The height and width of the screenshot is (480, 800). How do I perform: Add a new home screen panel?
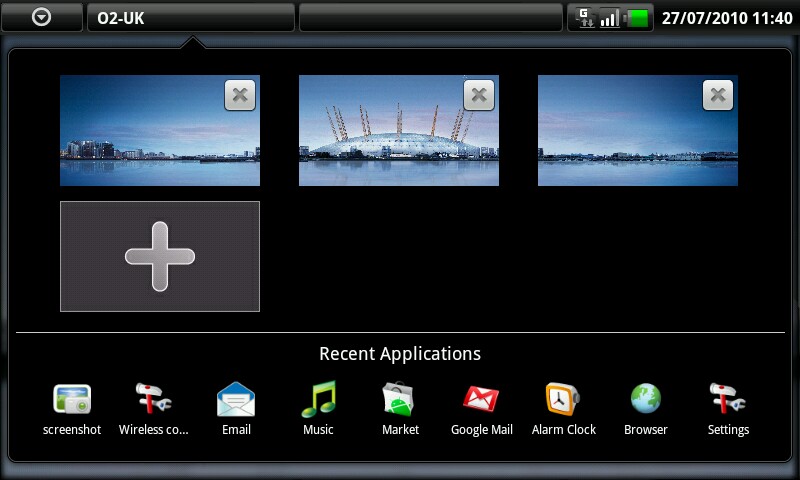(x=160, y=256)
